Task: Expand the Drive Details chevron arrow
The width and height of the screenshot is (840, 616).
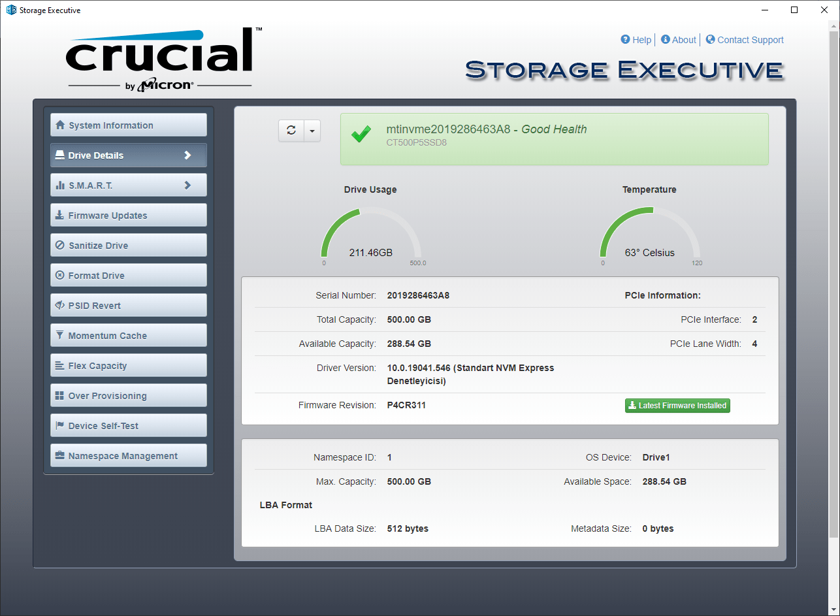Action: 187,155
